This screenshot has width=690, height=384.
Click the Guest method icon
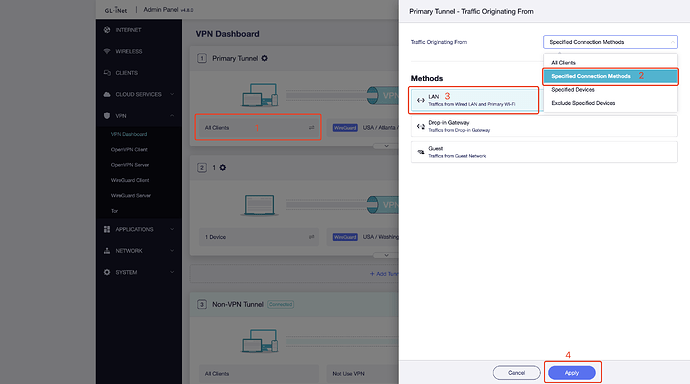[x=421, y=152]
